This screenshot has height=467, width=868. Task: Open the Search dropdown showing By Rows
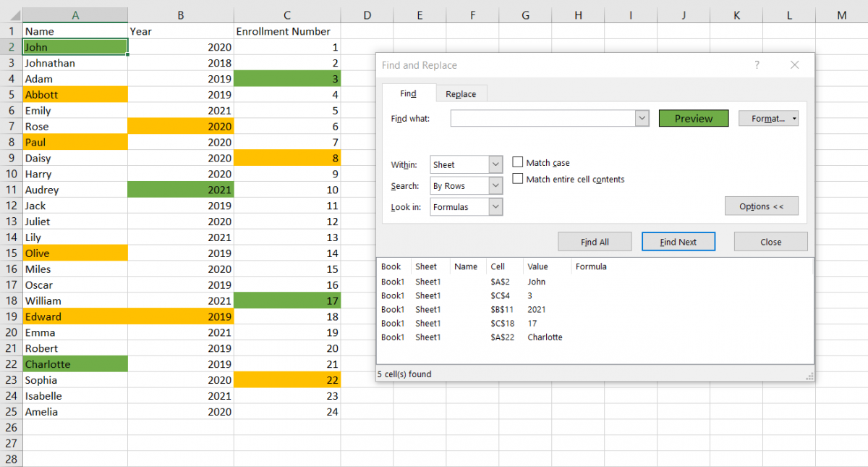coord(495,186)
